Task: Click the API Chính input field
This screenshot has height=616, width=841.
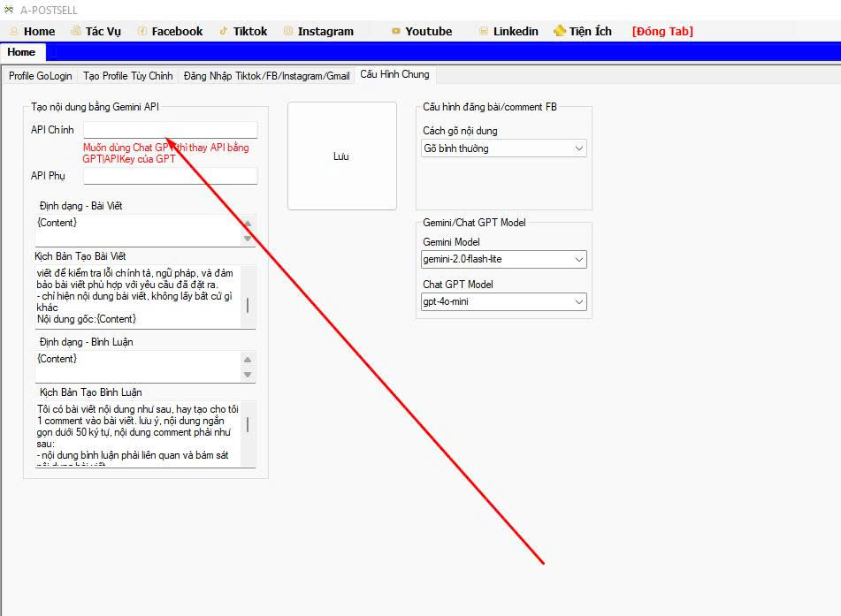Action: 170,130
